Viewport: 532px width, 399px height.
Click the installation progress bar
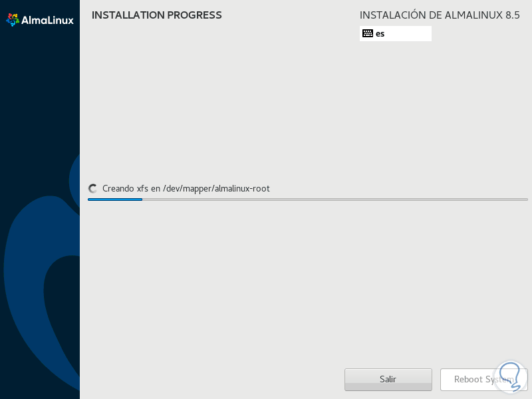click(307, 199)
